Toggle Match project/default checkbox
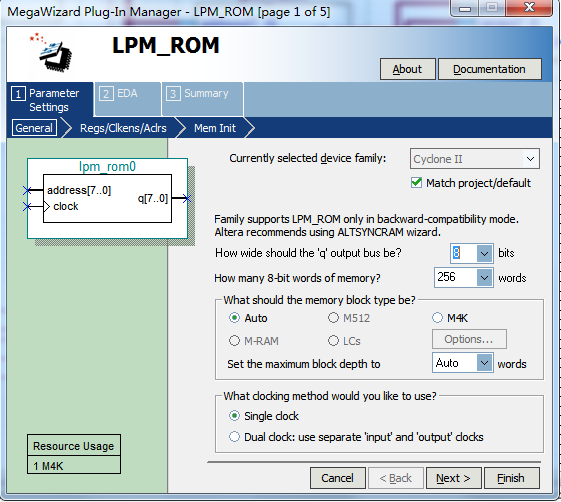 click(x=416, y=183)
